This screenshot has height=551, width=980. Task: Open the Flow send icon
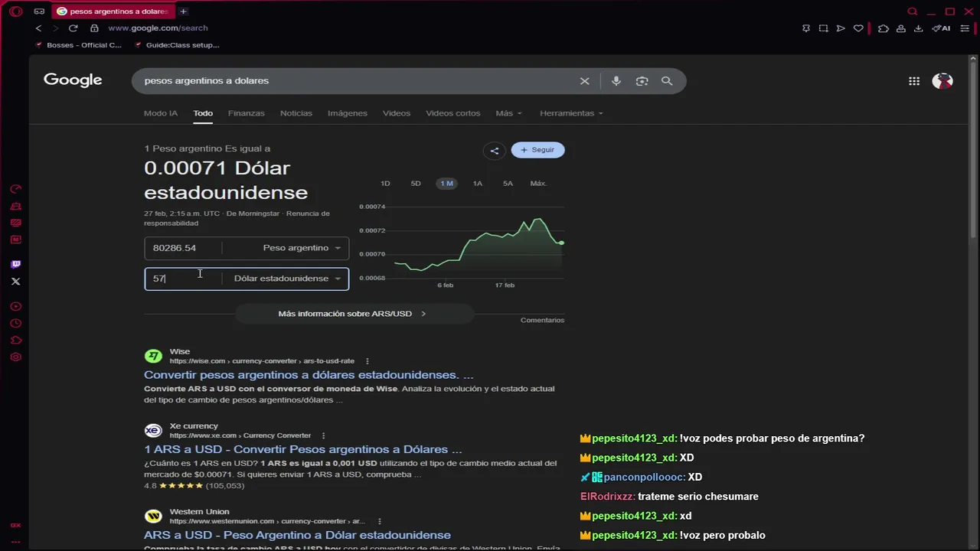pos(841,28)
